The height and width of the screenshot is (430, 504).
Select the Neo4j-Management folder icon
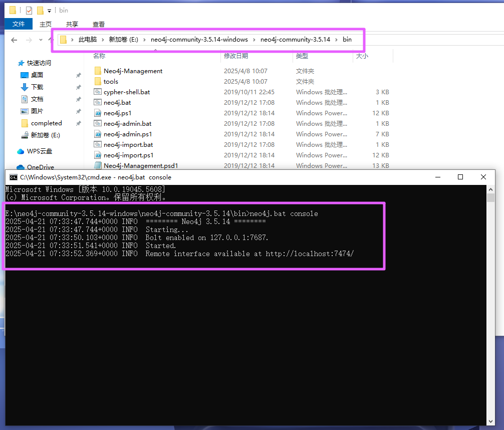98,71
